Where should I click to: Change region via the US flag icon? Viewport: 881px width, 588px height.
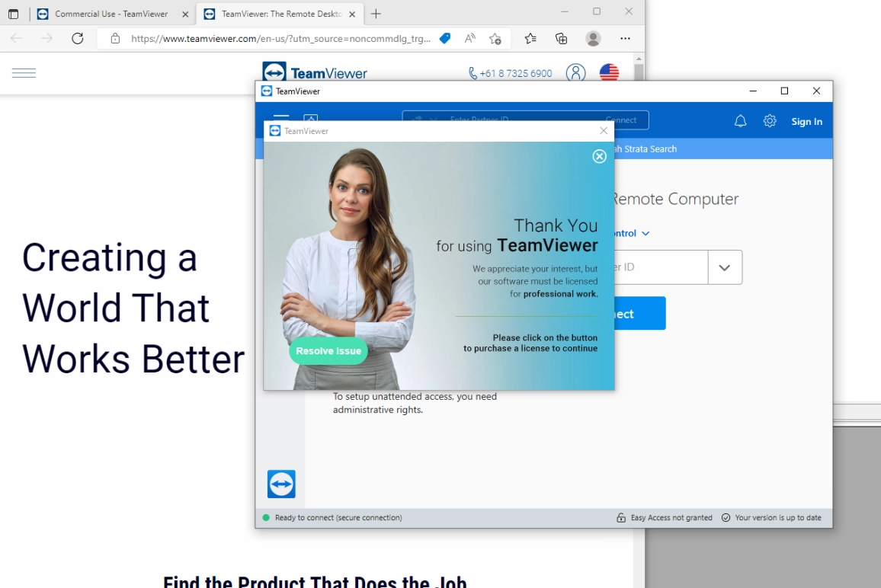(609, 72)
